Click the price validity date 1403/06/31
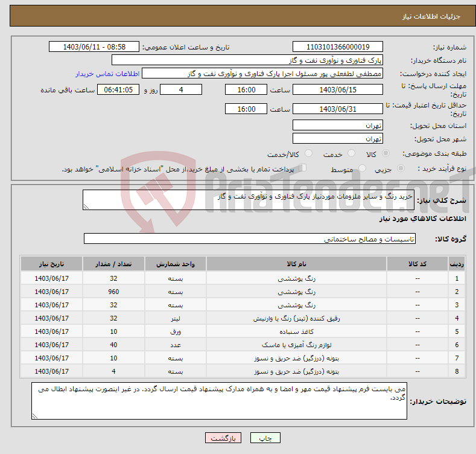The image size is (476, 454). point(338,109)
